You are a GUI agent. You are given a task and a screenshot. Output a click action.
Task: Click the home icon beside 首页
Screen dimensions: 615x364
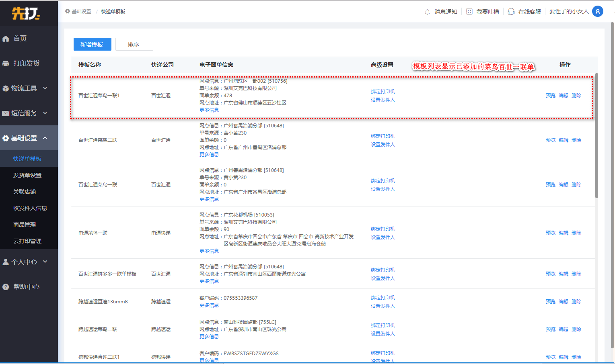point(6,39)
